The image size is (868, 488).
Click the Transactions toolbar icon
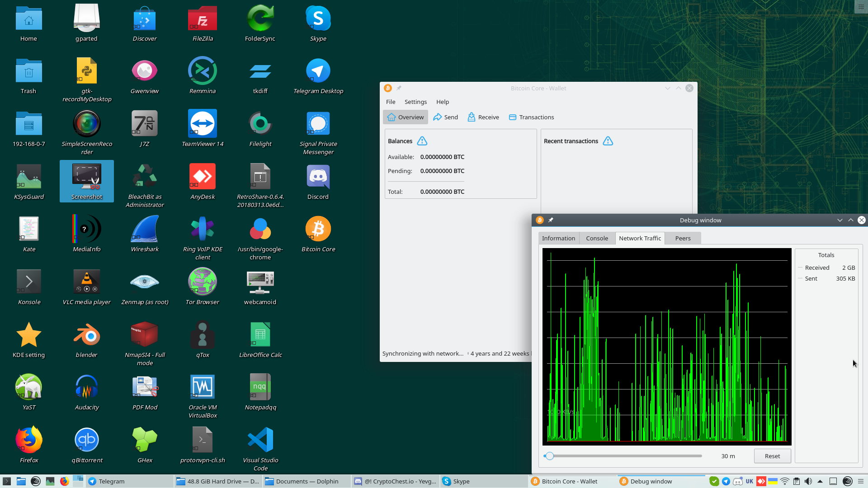tap(513, 117)
